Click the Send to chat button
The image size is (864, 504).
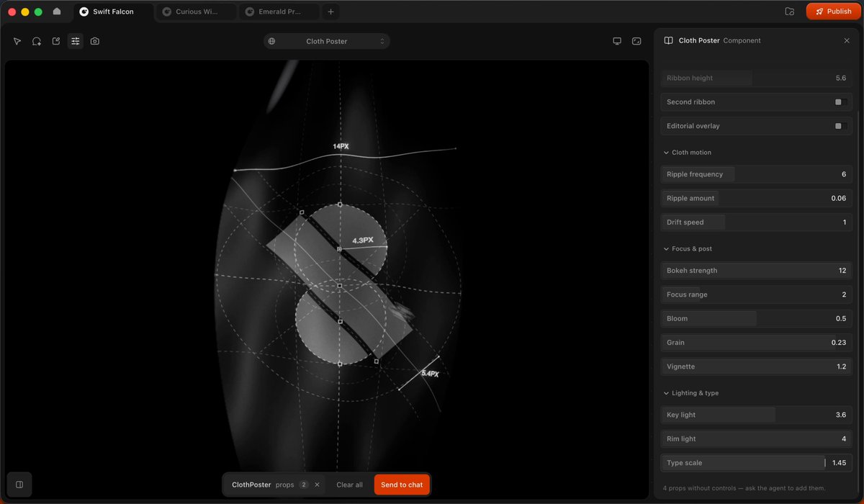click(402, 485)
